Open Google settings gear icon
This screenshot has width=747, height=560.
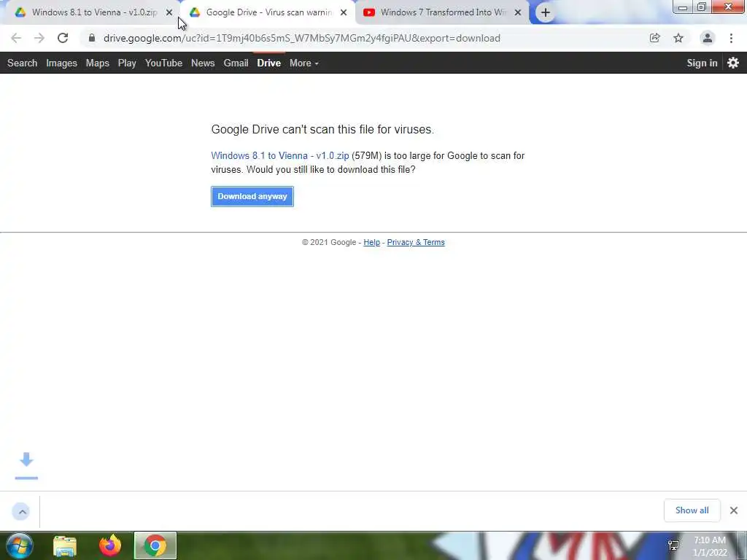tap(733, 63)
